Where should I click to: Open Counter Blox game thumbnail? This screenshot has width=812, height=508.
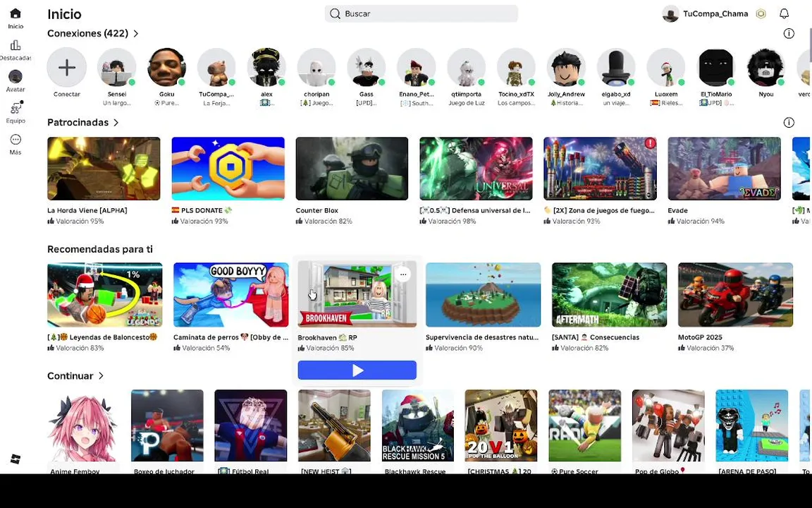pos(352,169)
